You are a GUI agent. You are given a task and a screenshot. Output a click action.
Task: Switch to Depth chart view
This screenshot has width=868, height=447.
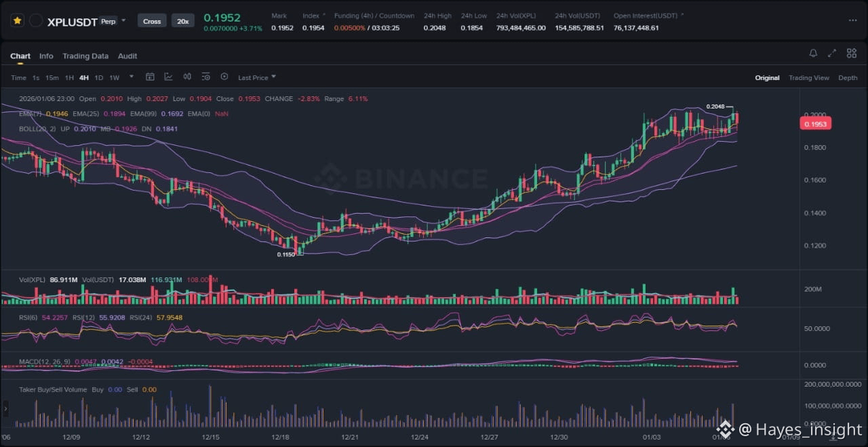click(848, 78)
